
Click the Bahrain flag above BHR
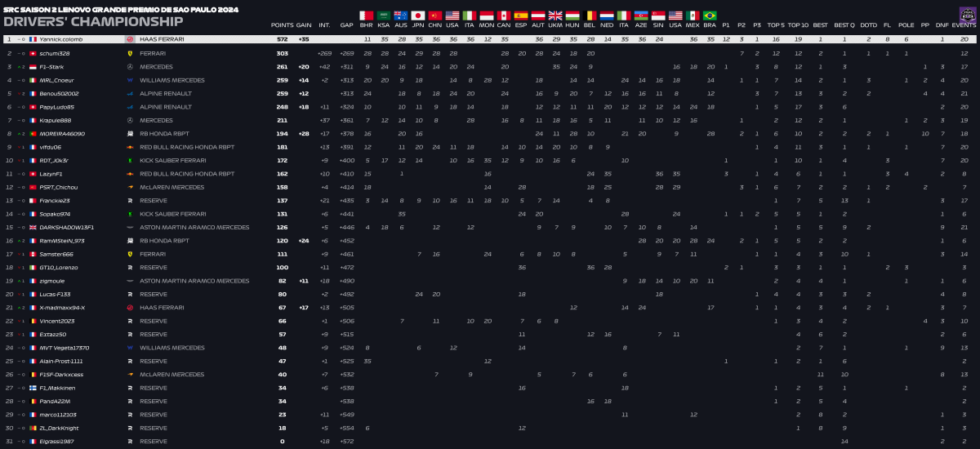pyautogui.click(x=367, y=16)
